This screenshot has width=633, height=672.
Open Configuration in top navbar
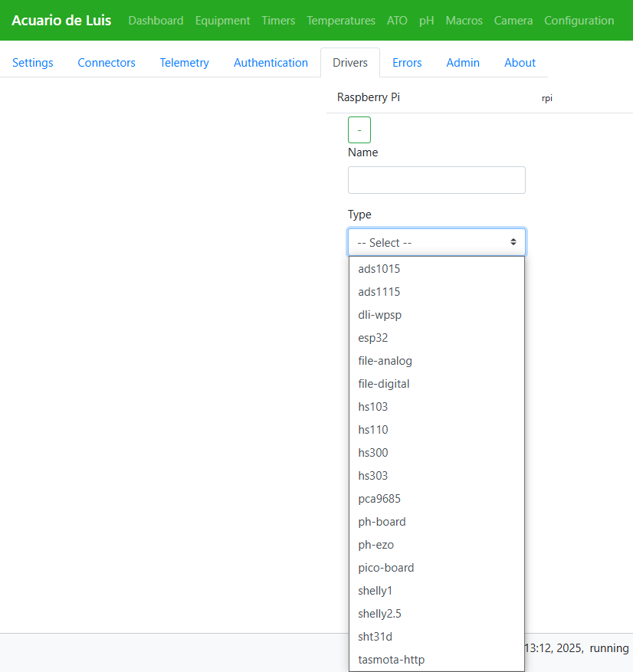click(579, 21)
